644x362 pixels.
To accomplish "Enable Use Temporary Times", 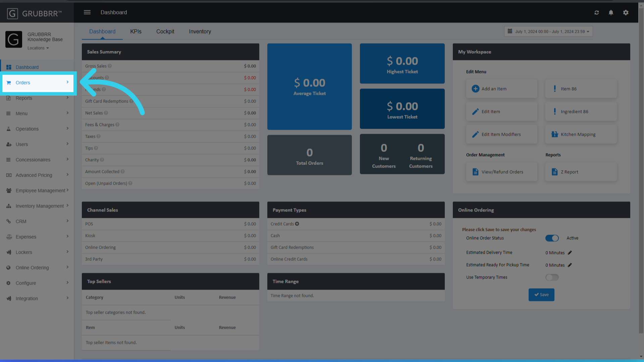I will tap(552, 277).
